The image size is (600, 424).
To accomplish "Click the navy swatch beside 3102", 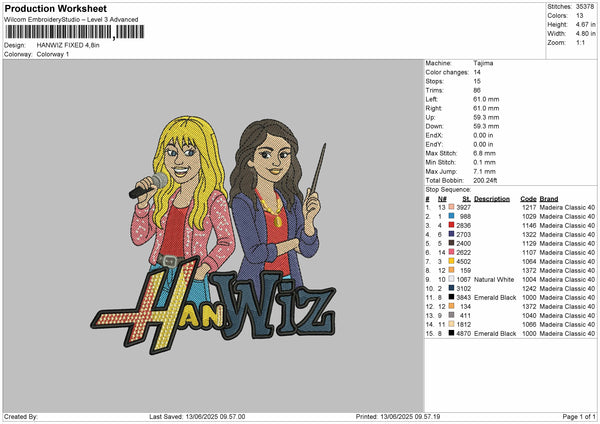I will click(x=451, y=288).
